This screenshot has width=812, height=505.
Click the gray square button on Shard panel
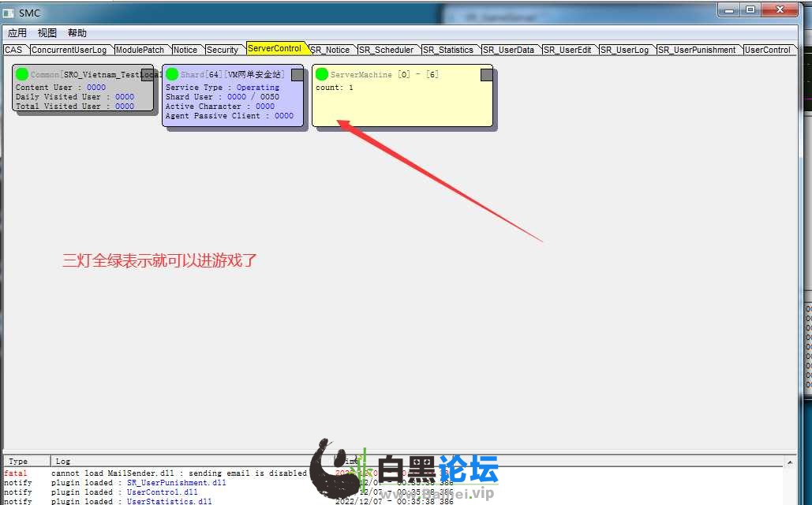coord(297,75)
